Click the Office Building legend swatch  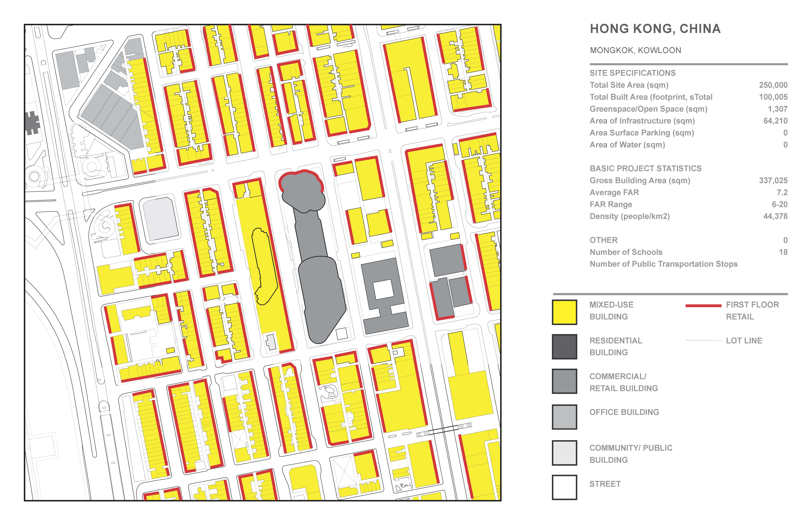pyautogui.click(x=564, y=417)
